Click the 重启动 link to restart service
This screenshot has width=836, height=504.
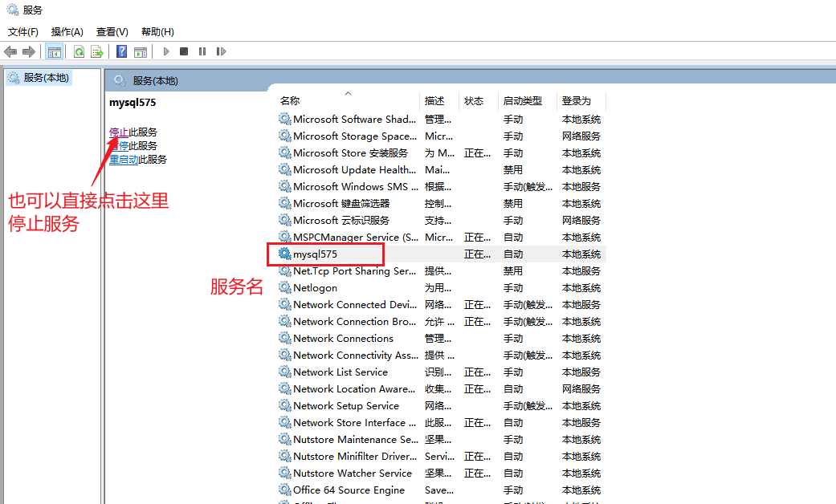[x=124, y=160]
